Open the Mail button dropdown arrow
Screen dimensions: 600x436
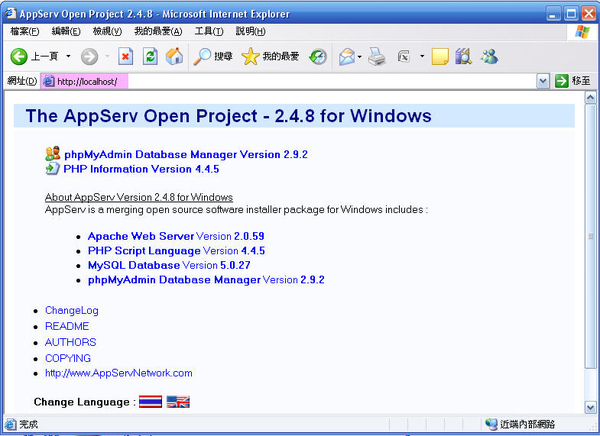coord(360,57)
